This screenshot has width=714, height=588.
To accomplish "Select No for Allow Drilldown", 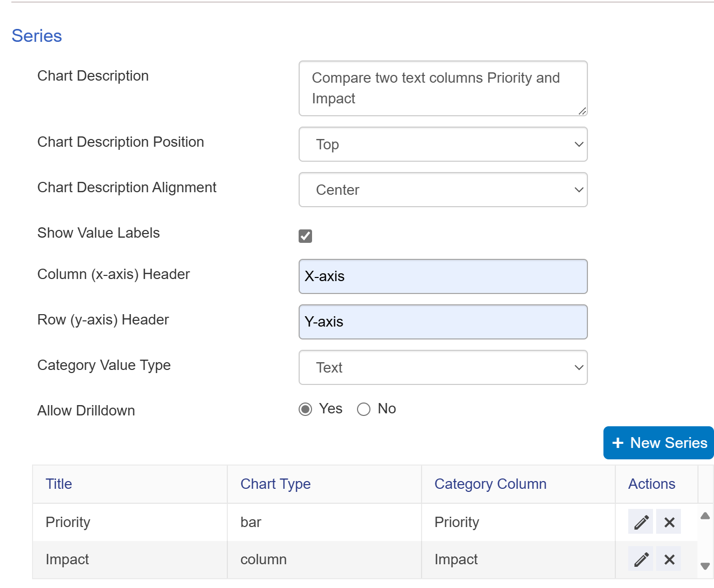I will (x=364, y=409).
